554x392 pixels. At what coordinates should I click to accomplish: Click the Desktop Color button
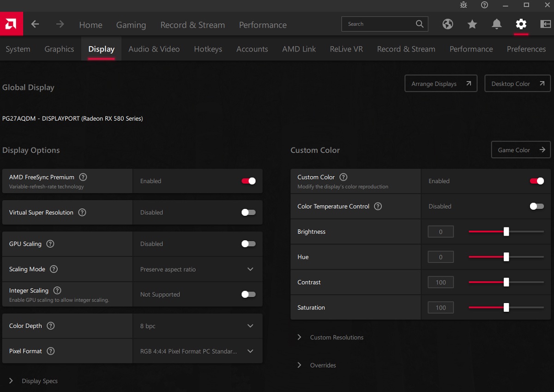[x=518, y=83]
